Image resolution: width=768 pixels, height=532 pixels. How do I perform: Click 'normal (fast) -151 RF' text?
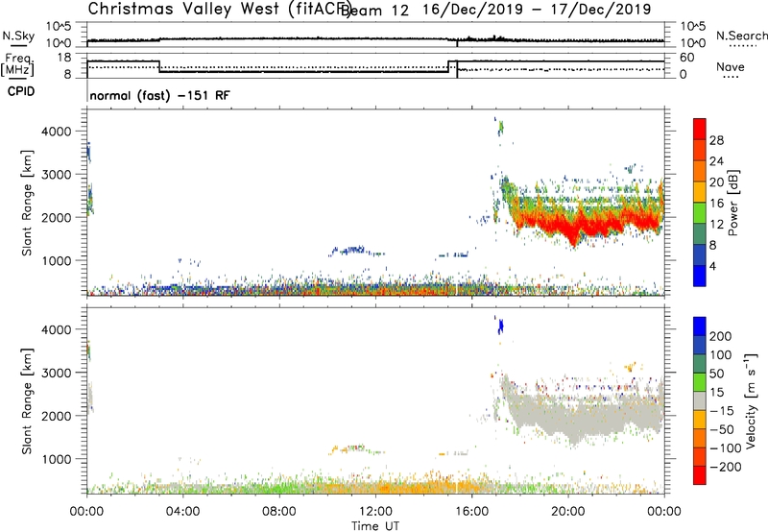tap(159, 95)
